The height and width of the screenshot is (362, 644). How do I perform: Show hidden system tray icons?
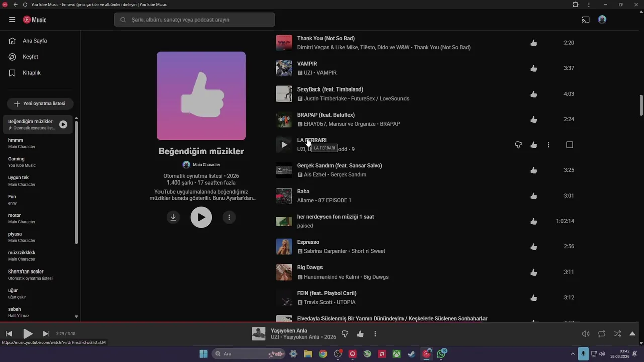point(572,354)
